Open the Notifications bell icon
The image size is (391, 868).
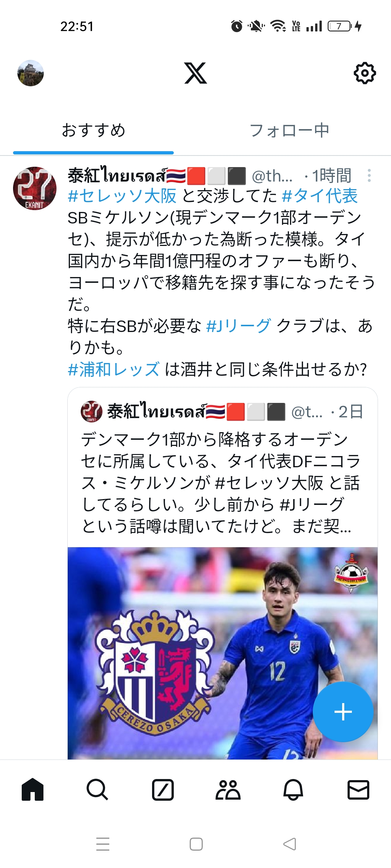click(x=293, y=790)
